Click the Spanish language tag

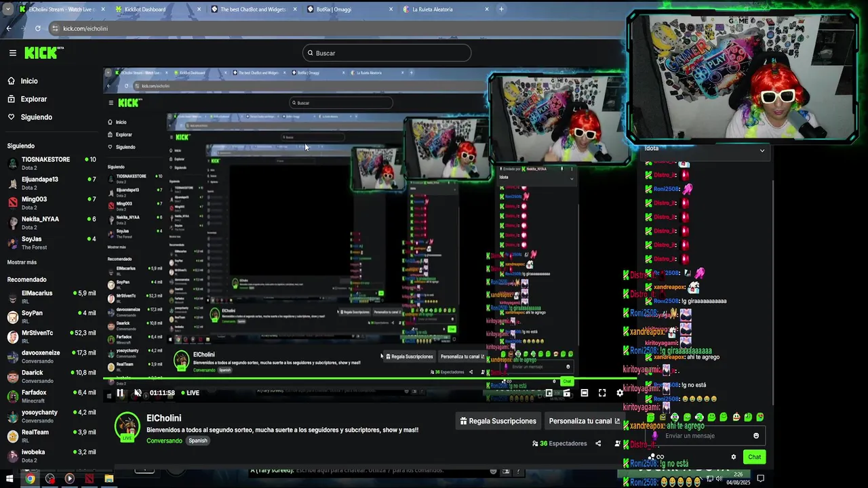pyautogui.click(x=198, y=441)
